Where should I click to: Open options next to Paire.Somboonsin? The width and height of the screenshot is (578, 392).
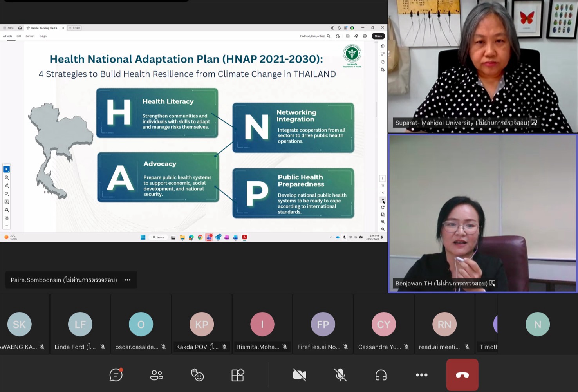tap(128, 280)
